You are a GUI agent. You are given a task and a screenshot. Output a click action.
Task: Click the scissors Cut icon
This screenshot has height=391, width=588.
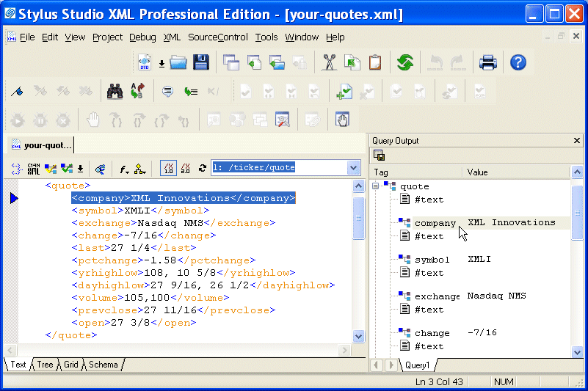pyautogui.click(x=330, y=62)
